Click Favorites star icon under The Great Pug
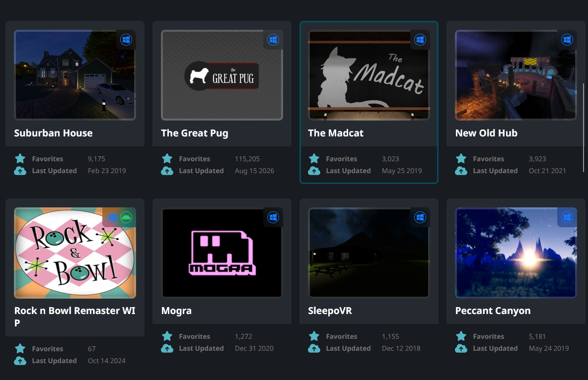 click(167, 159)
